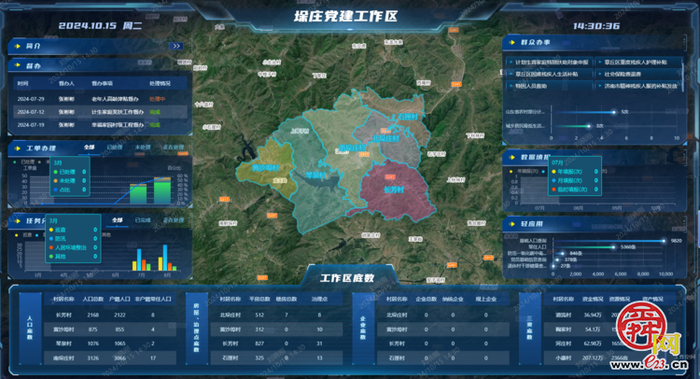
Task: Select 石匣村 region on the map
Action: pos(408,117)
